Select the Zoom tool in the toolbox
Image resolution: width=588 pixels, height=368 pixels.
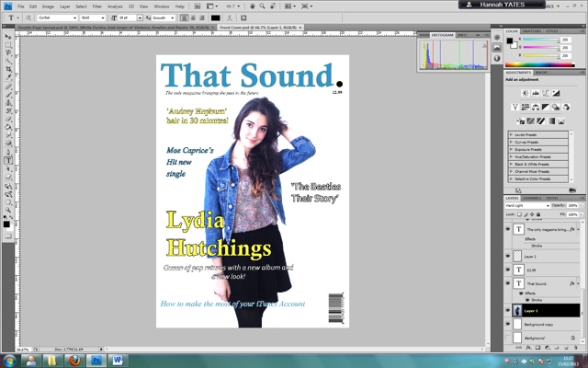point(8,211)
